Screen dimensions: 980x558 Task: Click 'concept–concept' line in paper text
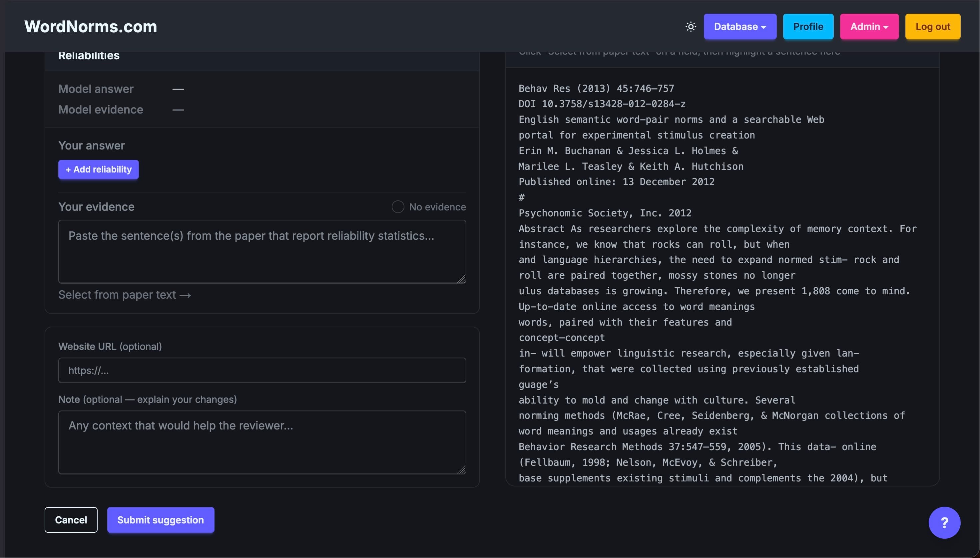point(562,338)
